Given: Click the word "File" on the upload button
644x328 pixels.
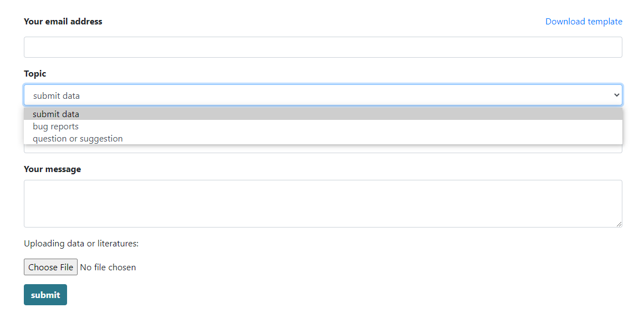Looking at the screenshot, I should click(67, 268).
